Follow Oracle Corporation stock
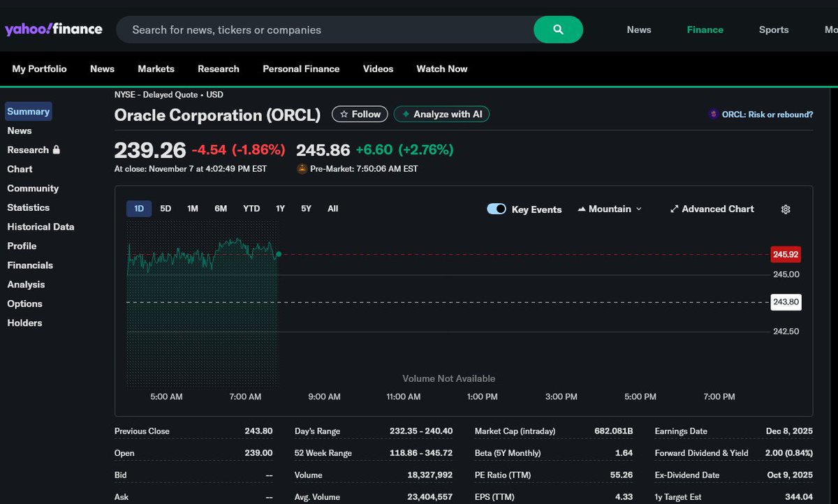The image size is (838, 504). 360,114
